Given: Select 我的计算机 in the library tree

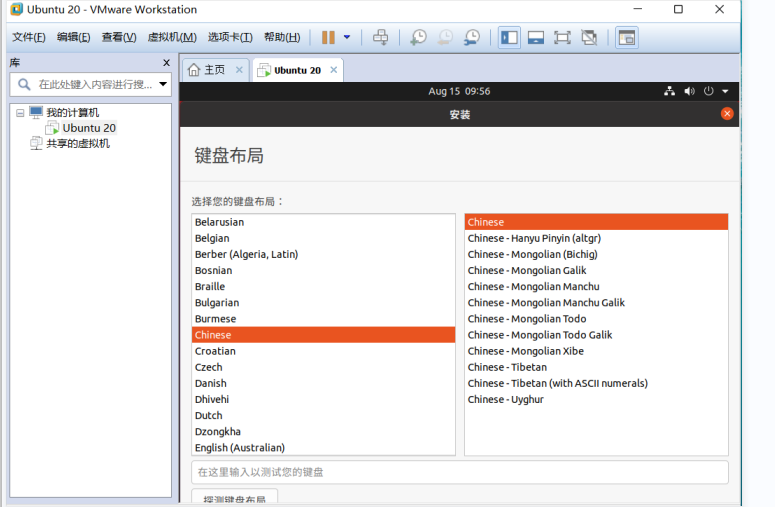Looking at the screenshot, I should [x=73, y=112].
